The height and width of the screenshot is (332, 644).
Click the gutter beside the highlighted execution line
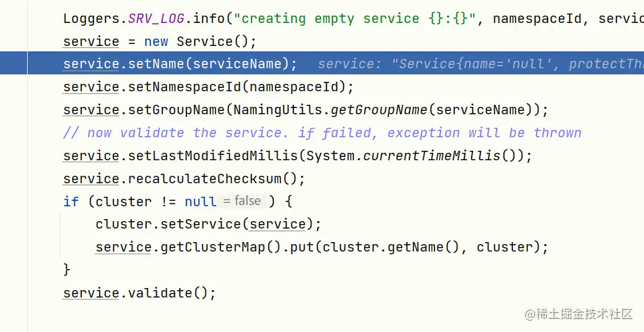click(x=14, y=63)
